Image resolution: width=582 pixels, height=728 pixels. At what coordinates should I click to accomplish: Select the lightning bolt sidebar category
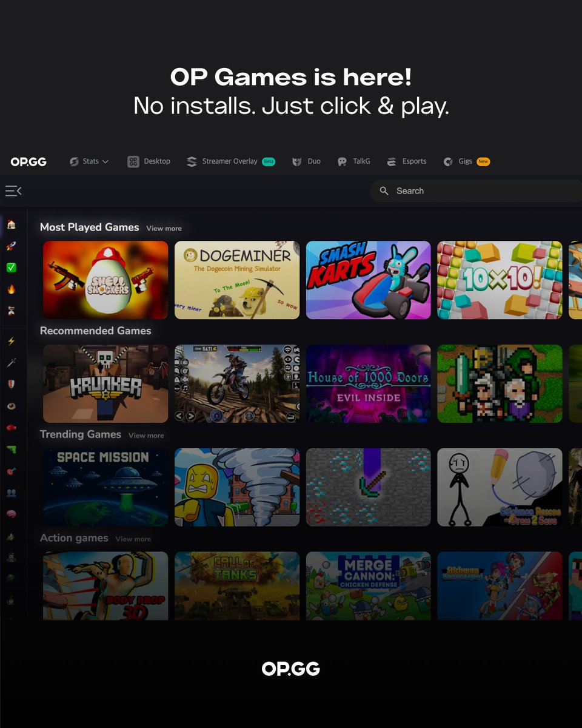pos(11,341)
